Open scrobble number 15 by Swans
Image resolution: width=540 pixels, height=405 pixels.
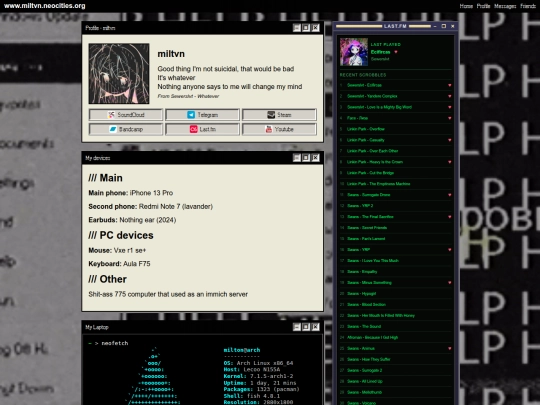pos(366,239)
